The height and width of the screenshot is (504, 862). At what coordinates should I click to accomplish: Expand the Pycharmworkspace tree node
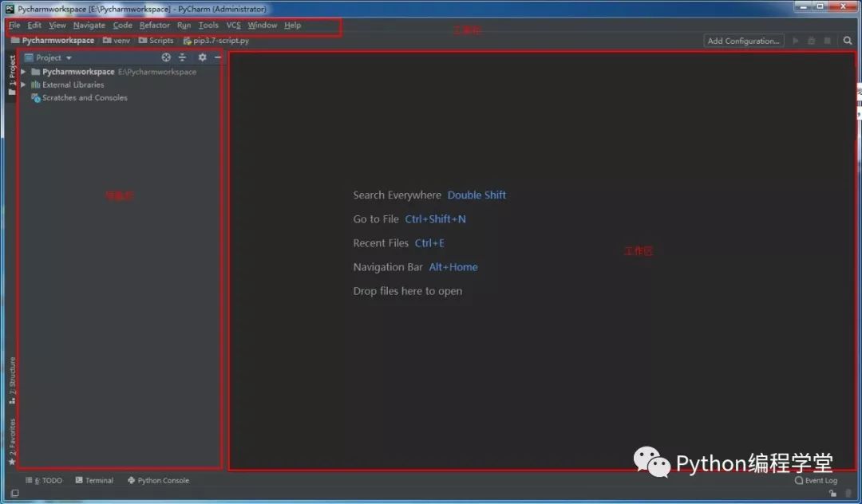[x=23, y=72]
